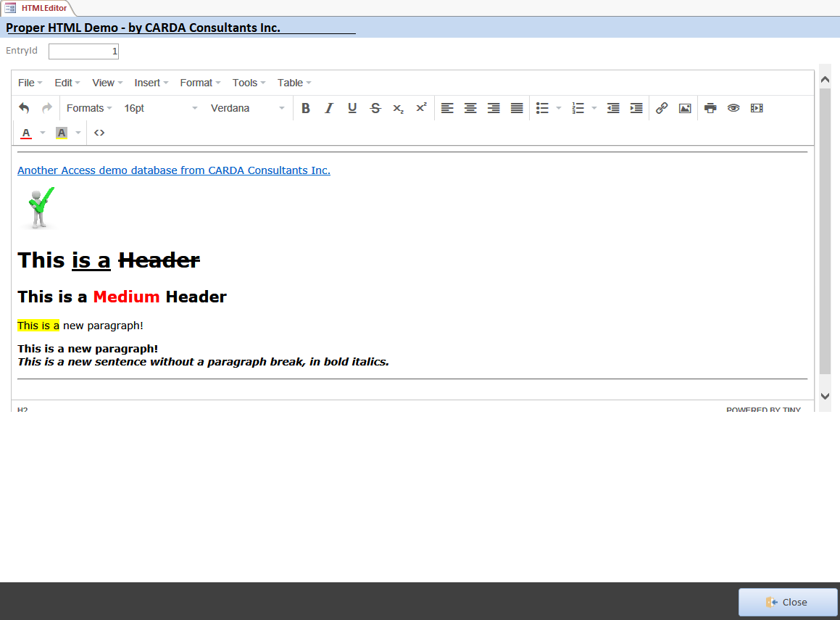Click the scrollbar up arrow
Viewport: 840px width, 620px height.
825,79
